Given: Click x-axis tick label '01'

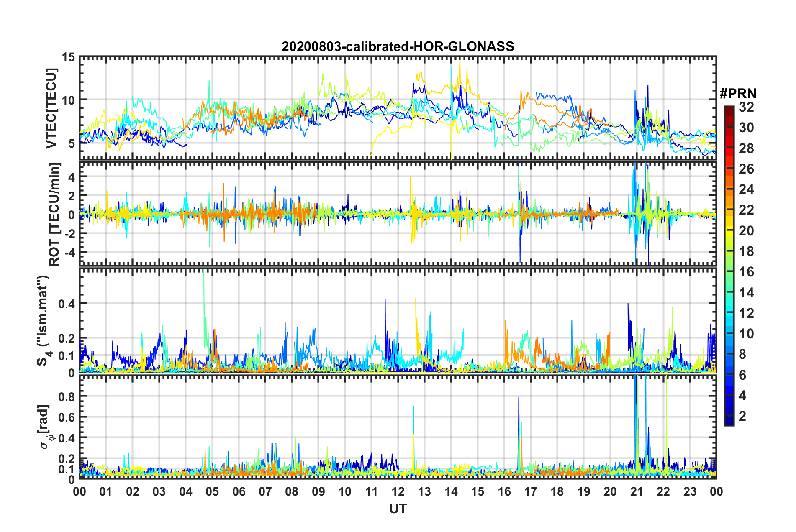Looking at the screenshot, I should click(106, 491).
